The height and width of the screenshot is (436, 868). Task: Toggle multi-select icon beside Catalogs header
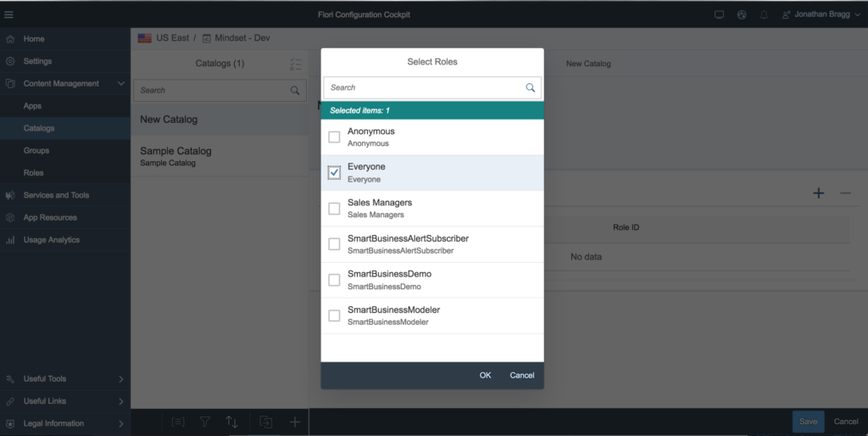click(296, 64)
